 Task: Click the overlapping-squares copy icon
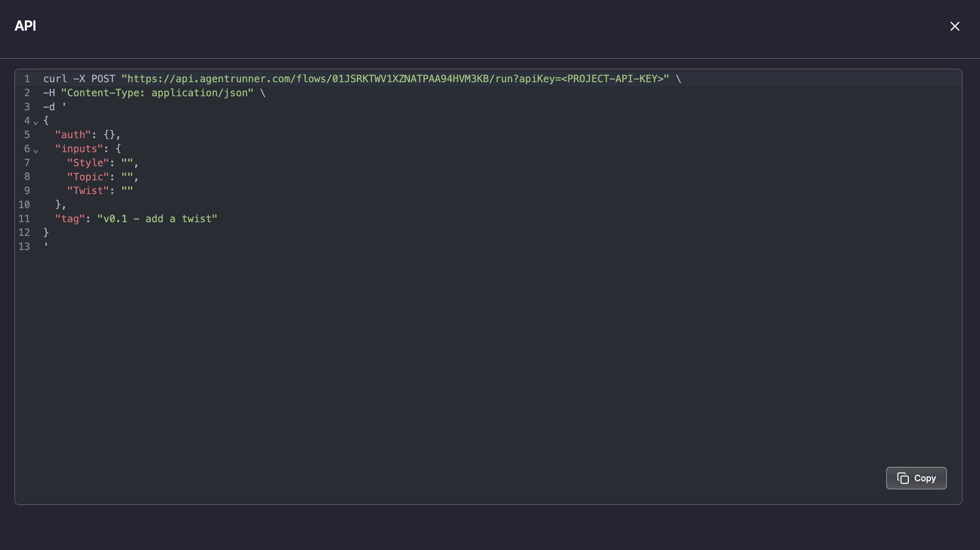point(903,478)
